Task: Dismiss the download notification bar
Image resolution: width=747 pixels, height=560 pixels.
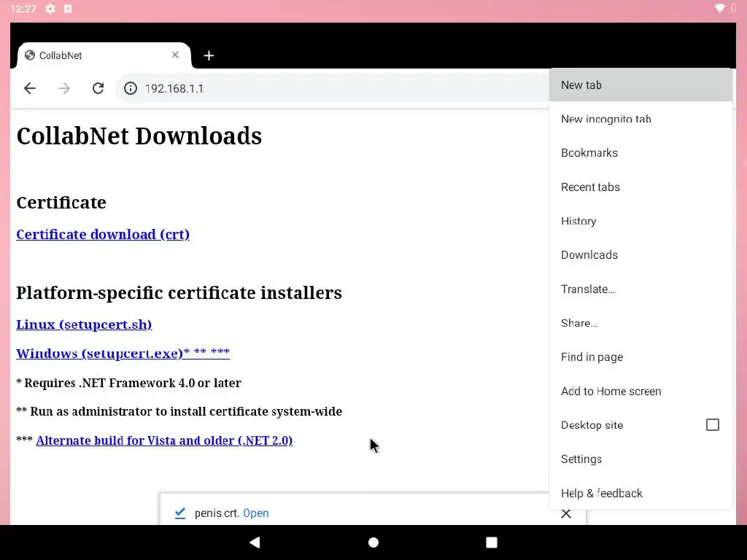Action: 566,513
